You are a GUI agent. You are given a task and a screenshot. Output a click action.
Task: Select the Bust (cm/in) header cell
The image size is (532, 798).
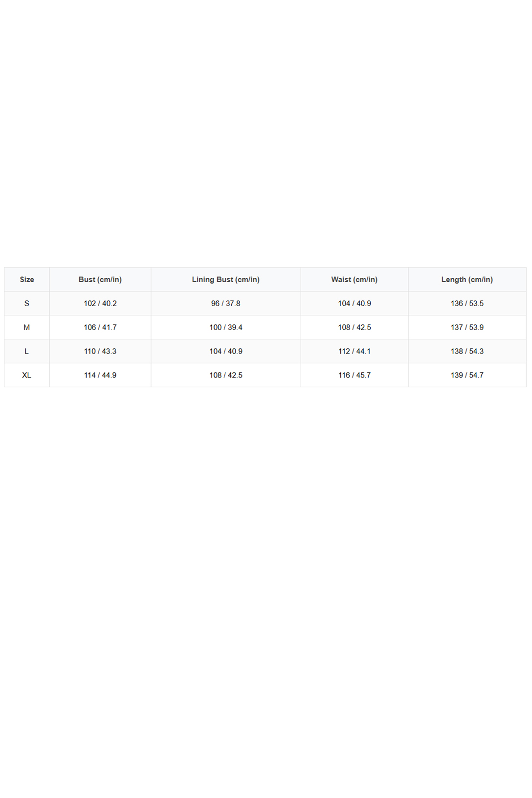100,279
